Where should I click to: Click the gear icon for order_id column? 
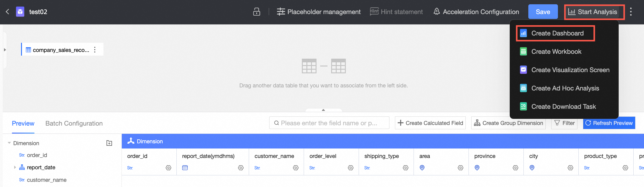click(x=168, y=168)
